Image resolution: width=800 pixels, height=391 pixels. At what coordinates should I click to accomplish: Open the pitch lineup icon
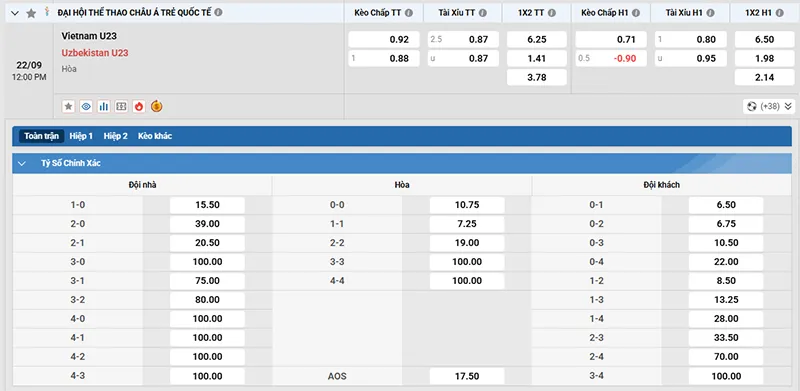click(x=121, y=106)
